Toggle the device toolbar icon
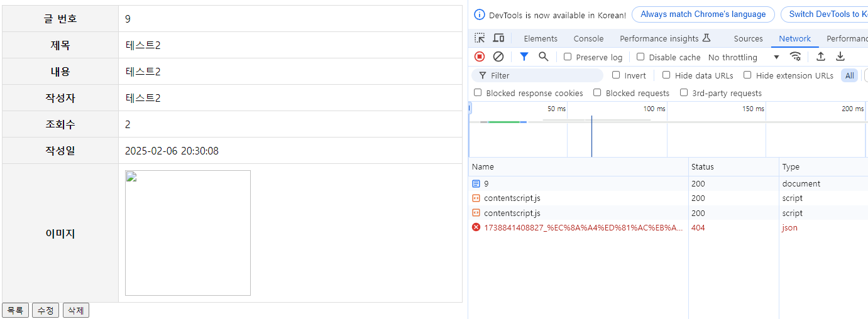This screenshot has width=868, height=319. [498, 38]
